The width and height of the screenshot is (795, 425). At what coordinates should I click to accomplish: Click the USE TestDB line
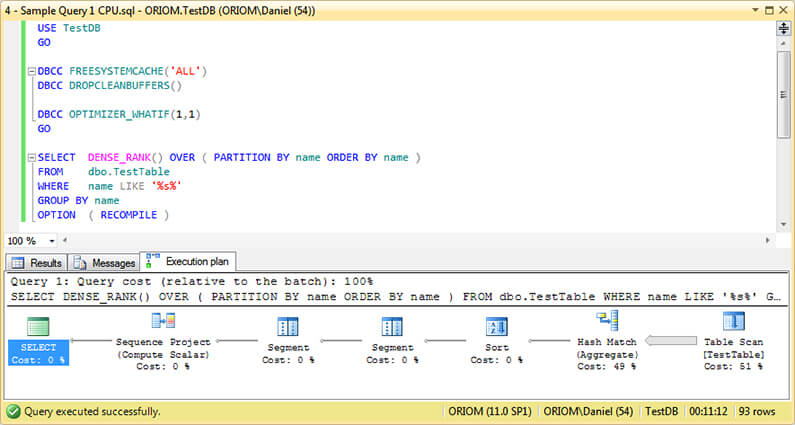pos(69,28)
